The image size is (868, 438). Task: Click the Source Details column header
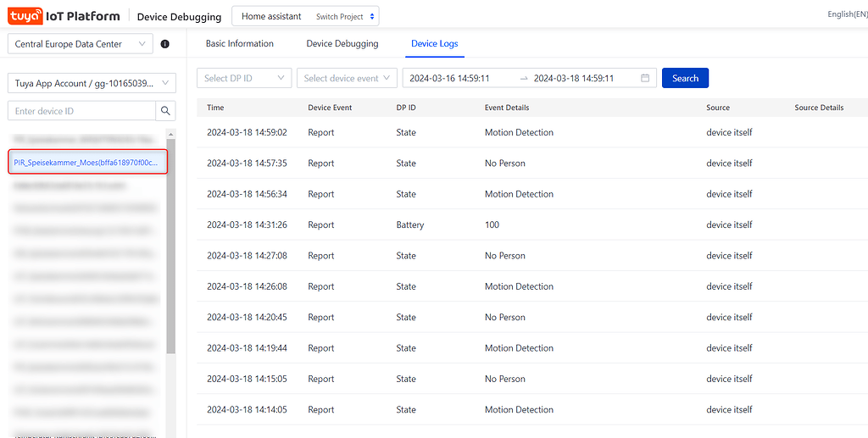point(819,108)
